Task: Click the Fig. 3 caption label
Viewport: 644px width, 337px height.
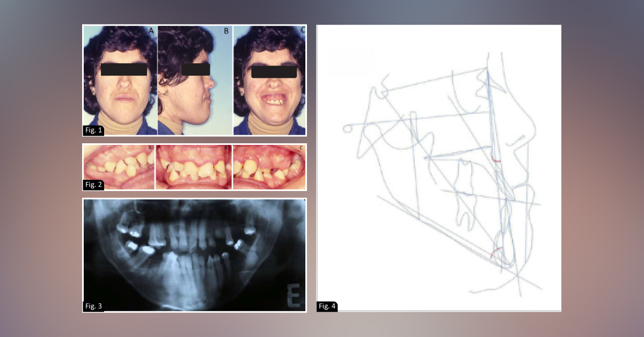Action: pos(93,306)
